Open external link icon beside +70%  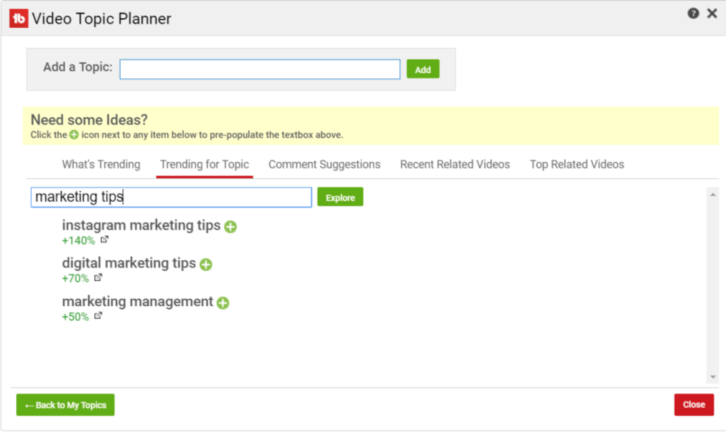pyautogui.click(x=98, y=278)
